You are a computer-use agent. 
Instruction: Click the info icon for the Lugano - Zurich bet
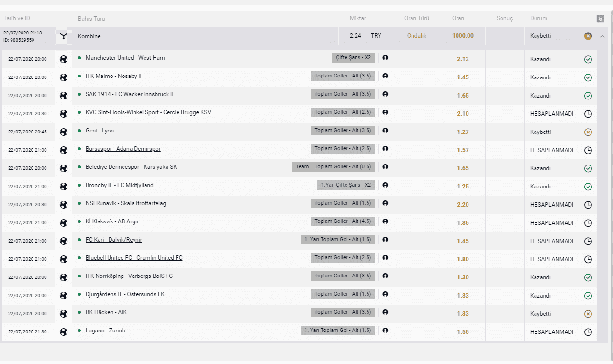coord(385,331)
